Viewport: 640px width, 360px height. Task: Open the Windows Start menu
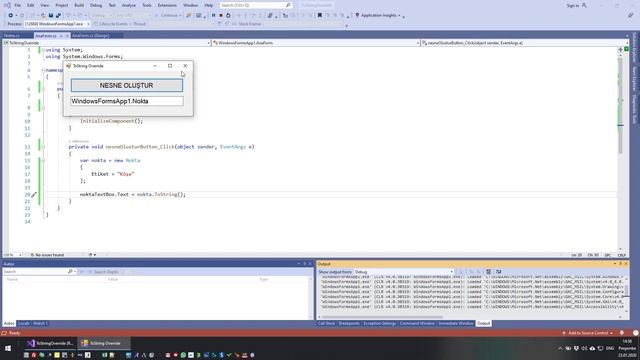[8, 349]
